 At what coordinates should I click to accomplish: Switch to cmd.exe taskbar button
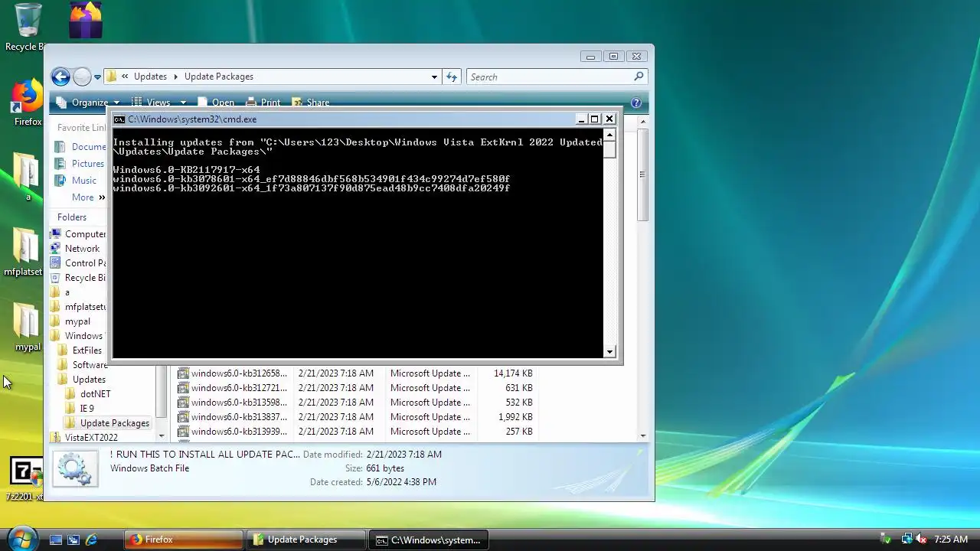point(429,540)
